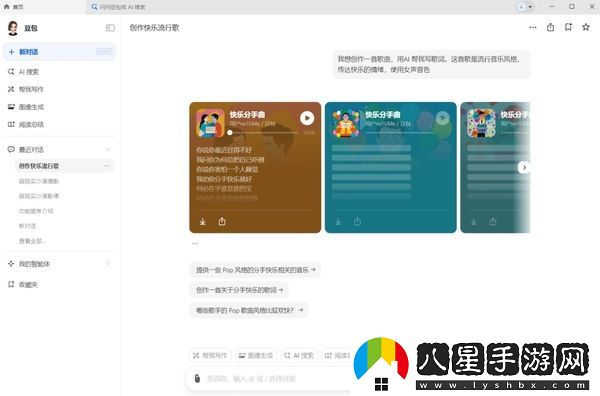
Task: Click the 图像生成 chip above the message input
Action: point(256,355)
